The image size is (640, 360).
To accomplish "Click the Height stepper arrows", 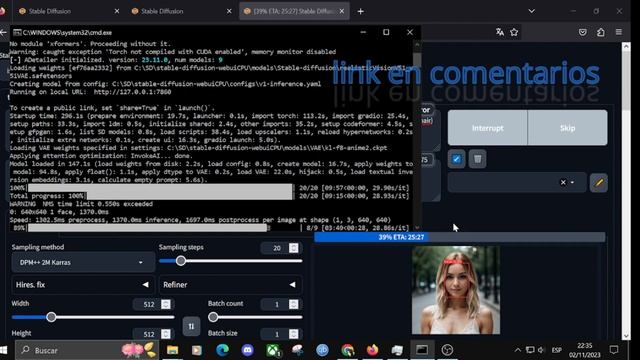I will [166, 334].
